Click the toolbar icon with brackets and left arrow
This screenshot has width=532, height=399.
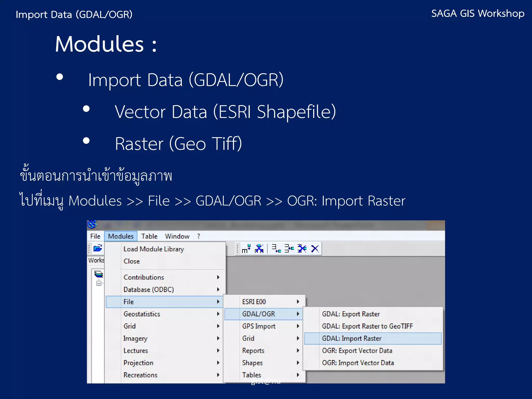point(289,249)
